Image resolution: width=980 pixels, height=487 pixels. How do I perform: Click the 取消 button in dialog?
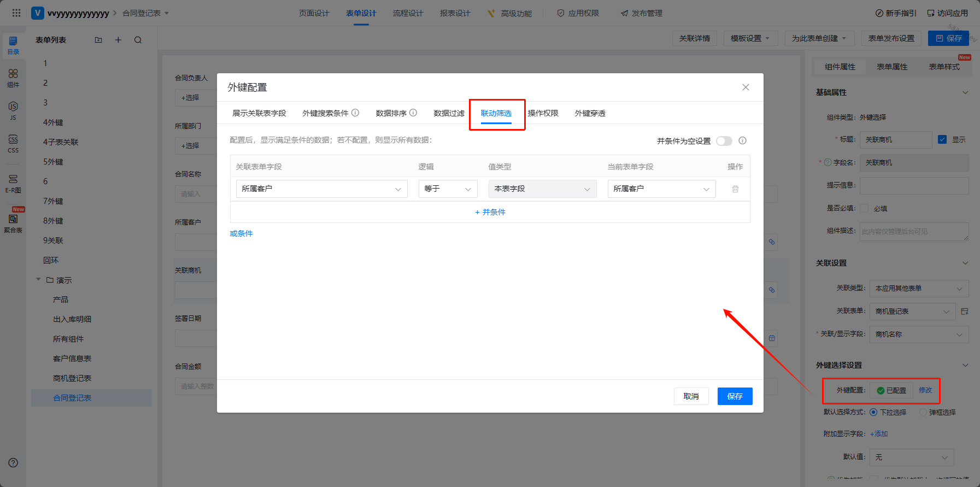(x=691, y=396)
